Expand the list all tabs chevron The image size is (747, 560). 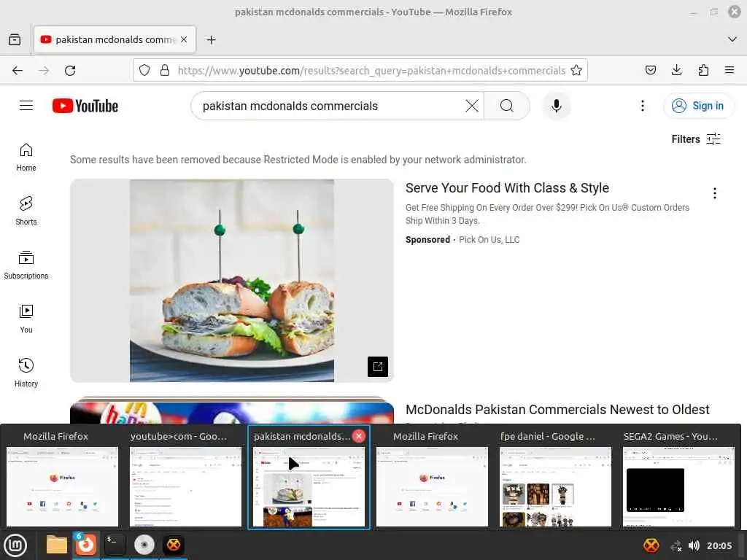732,39
